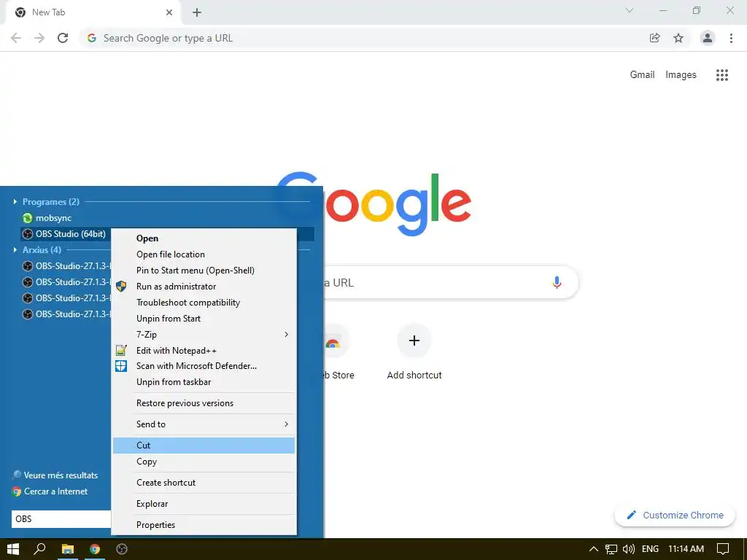This screenshot has width=747, height=560.
Task: Expand the 7-Zip submenu
Action: point(204,334)
